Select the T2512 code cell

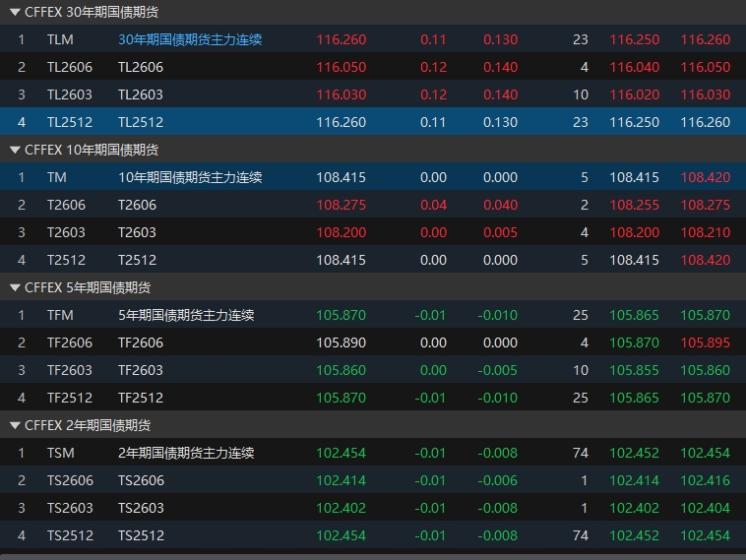click(66, 260)
